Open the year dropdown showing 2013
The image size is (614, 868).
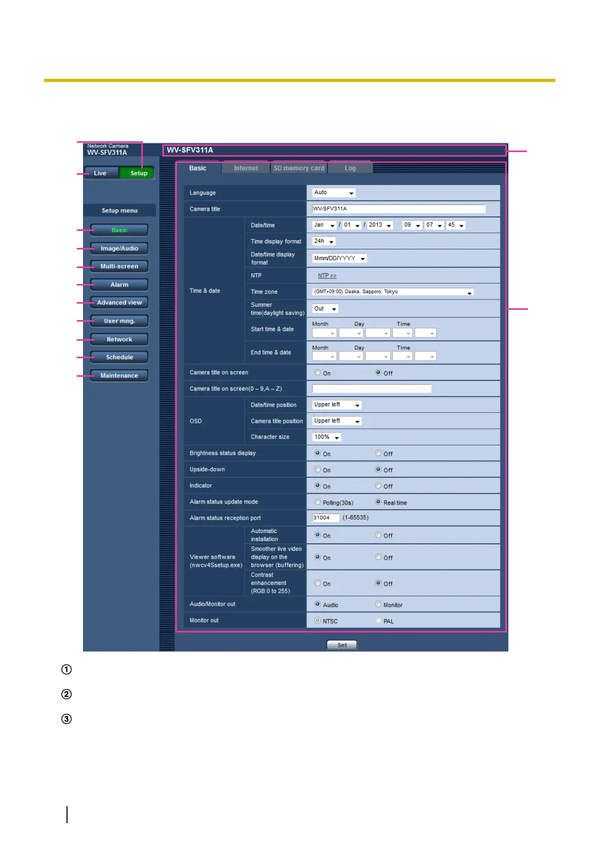pos(380,225)
